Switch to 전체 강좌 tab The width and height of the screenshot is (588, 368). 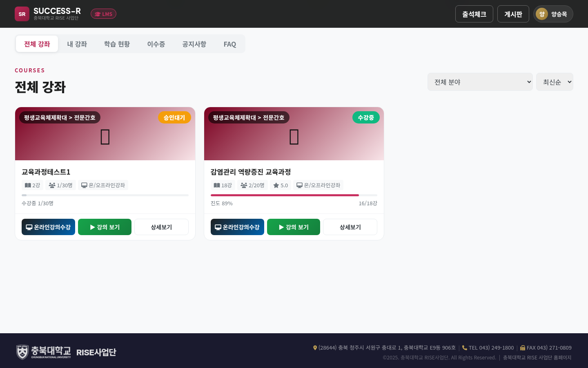point(37,44)
